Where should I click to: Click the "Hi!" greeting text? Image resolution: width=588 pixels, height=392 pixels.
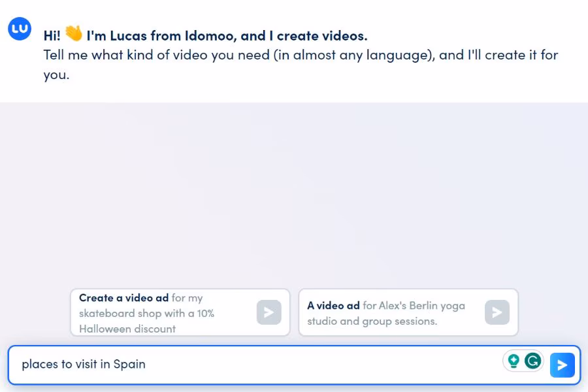[52, 35]
